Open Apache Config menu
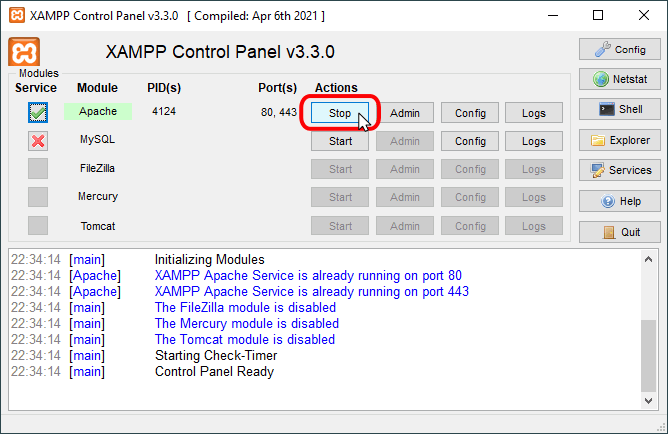Image resolution: width=668 pixels, height=434 pixels. pos(470,113)
